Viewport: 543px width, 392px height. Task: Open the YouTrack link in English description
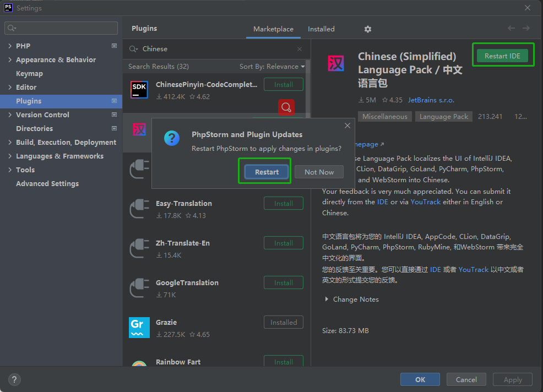(425, 202)
